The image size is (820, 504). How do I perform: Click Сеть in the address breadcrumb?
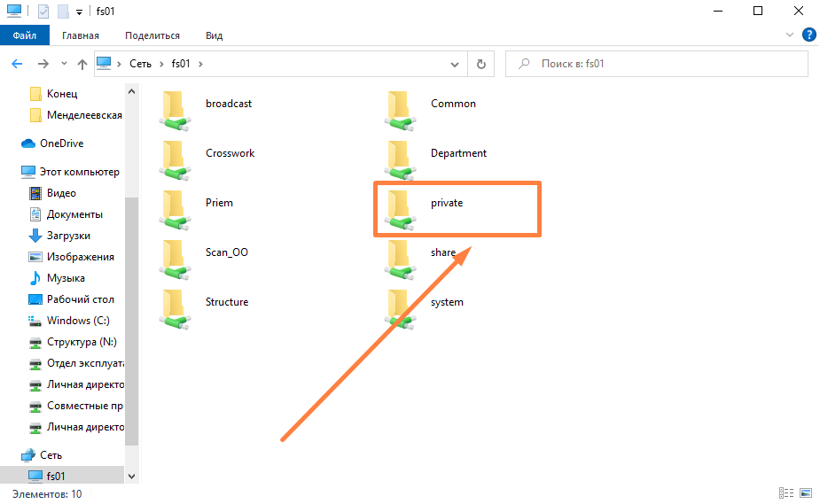142,64
